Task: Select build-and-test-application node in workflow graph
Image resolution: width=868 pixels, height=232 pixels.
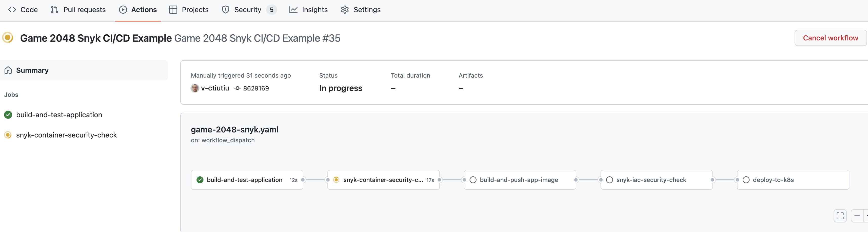Action: (247, 180)
